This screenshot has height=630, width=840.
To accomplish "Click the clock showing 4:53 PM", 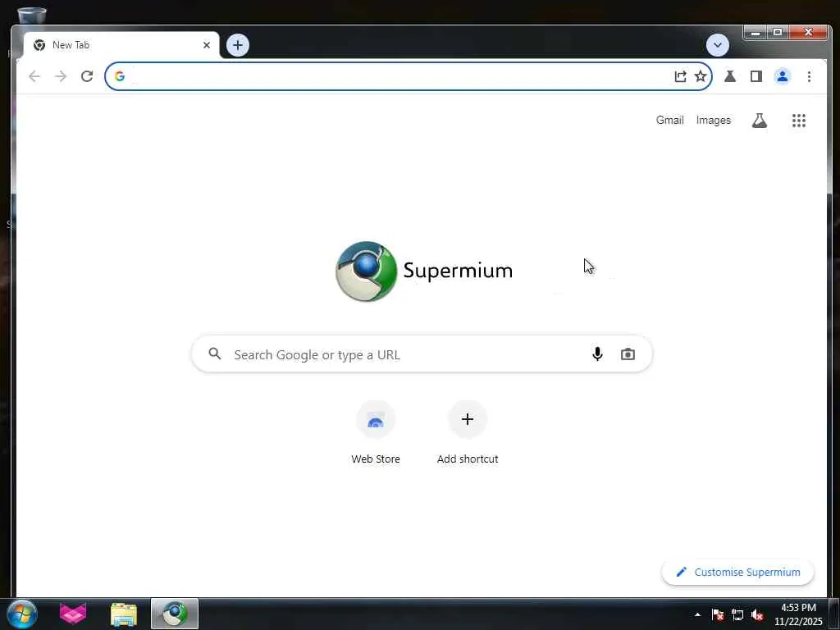I will click(x=798, y=608).
